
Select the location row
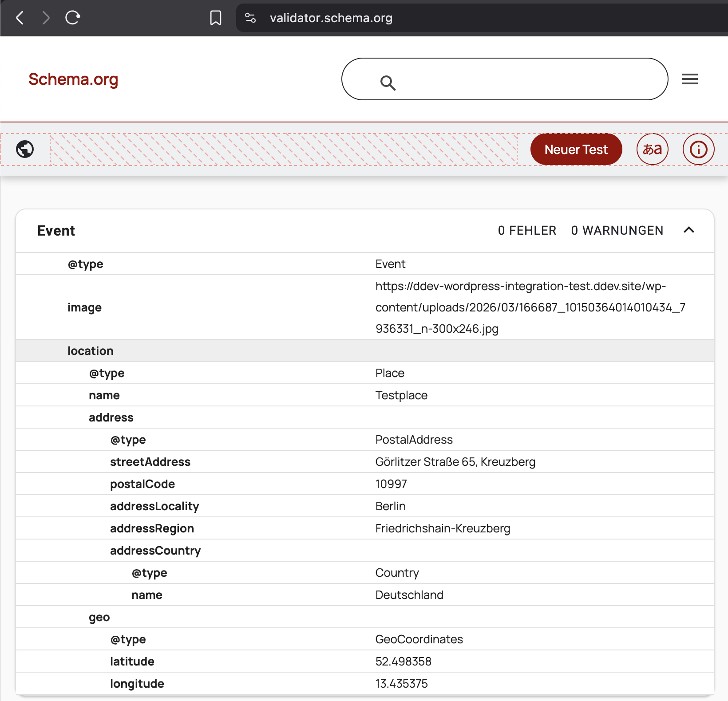pyautogui.click(x=91, y=351)
